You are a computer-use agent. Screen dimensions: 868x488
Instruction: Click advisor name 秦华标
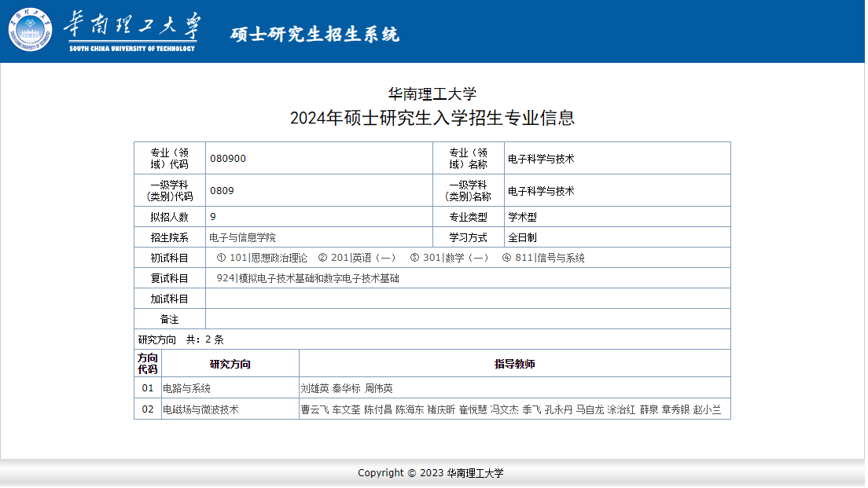pos(347,389)
